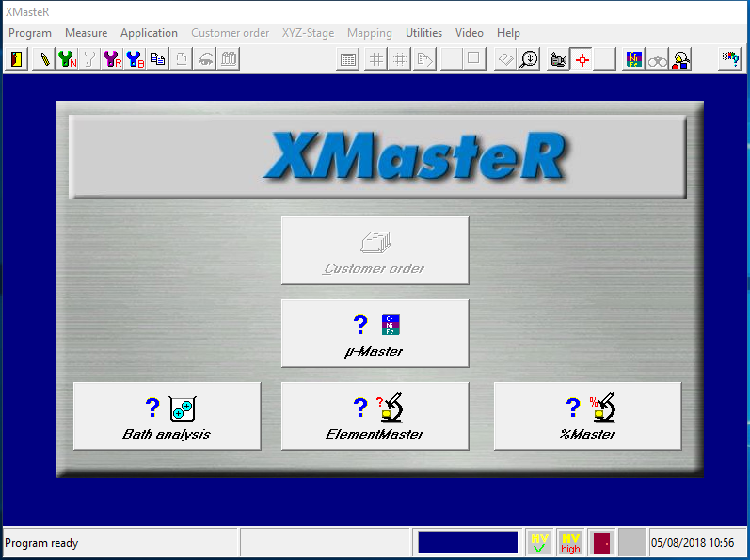Open the Utilities menu
This screenshot has width=750, height=560.
click(x=423, y=33)
